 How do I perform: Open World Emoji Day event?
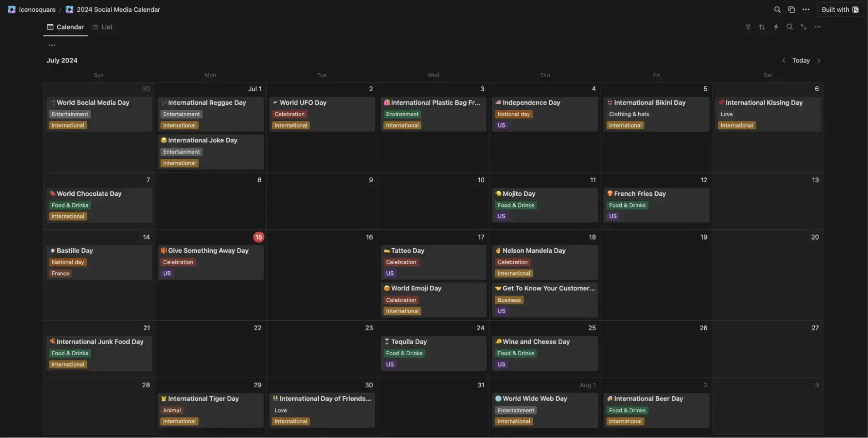pos(433,300)
